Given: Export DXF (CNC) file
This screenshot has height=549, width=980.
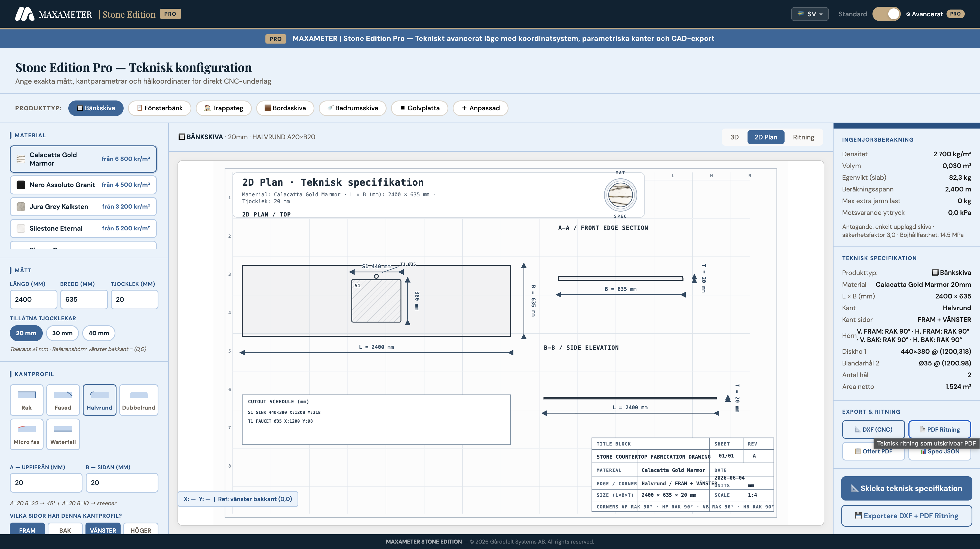Looking at the screenshot, I should pyautogui.click(x=874, y=429).
